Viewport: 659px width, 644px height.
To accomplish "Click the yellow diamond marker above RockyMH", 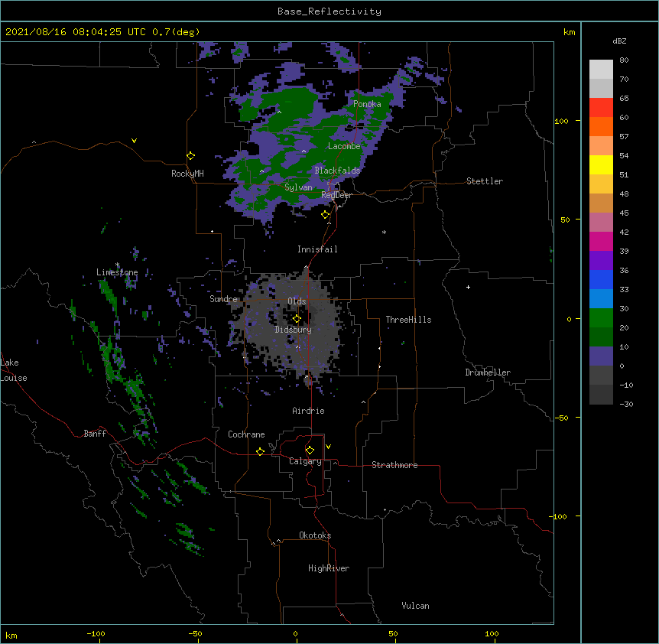I will pyautogui.click(x=191, y=156).
